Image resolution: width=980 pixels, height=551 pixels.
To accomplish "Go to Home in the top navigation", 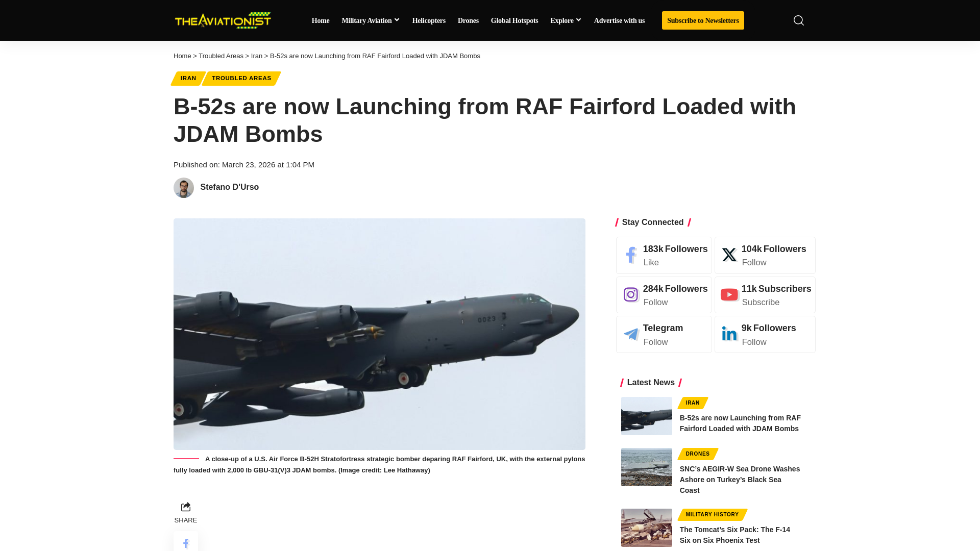I will click(x=321, y=21).
